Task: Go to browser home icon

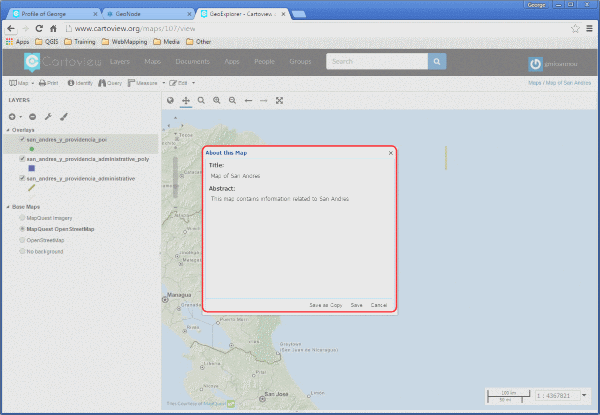Action: point(53,29)
